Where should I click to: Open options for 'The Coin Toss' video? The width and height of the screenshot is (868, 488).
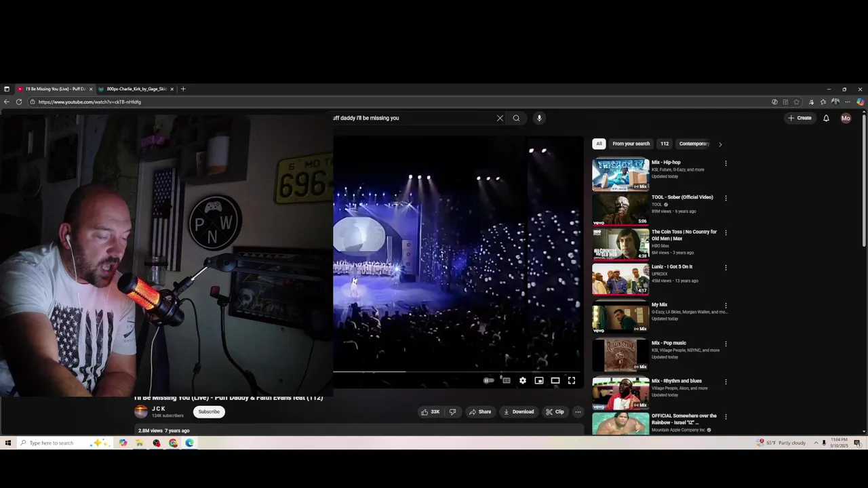pyautogui.click(x=726, y=232)
